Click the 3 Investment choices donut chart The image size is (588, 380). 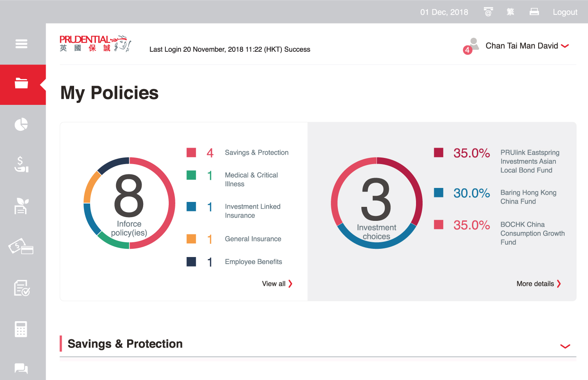377,203
